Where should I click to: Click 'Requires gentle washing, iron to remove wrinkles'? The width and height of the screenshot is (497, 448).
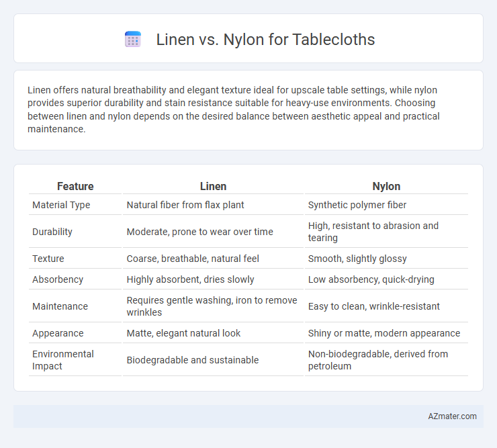(212, 306)
